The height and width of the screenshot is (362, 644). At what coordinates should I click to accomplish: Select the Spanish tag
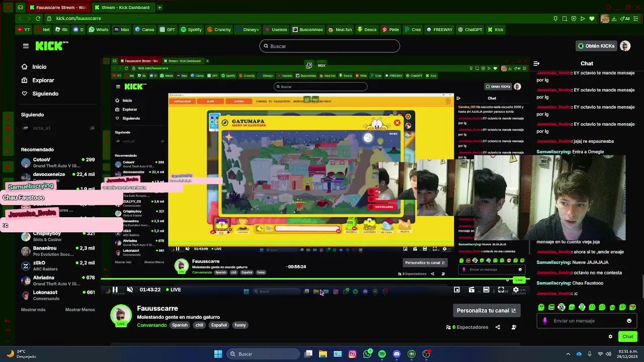[x=180, y=325]
